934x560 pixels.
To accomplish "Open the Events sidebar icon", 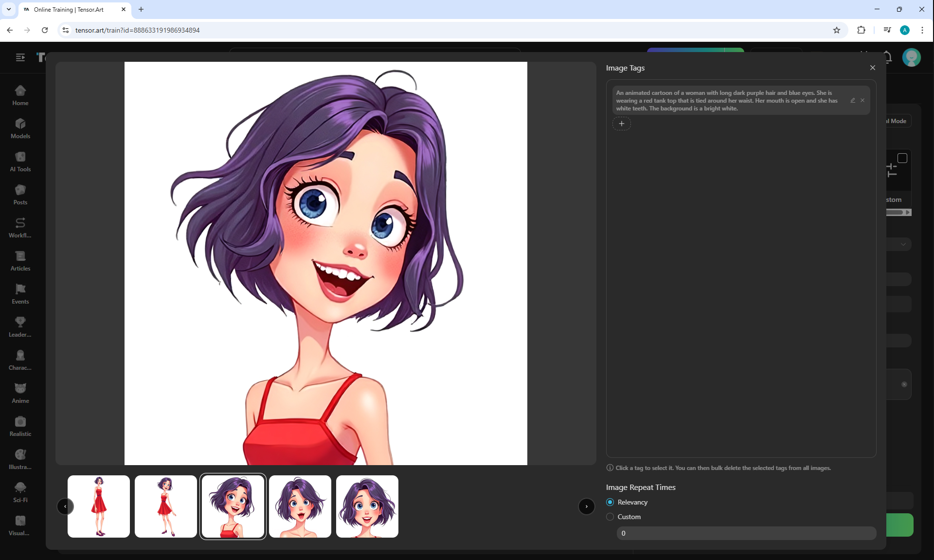I will [x=20, y=294].
